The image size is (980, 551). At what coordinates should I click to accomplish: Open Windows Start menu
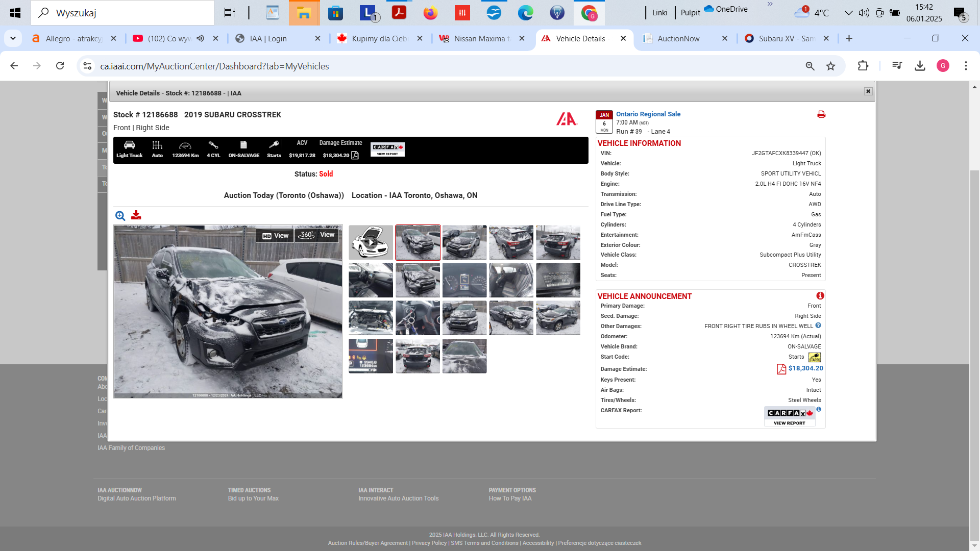point(15,13)
